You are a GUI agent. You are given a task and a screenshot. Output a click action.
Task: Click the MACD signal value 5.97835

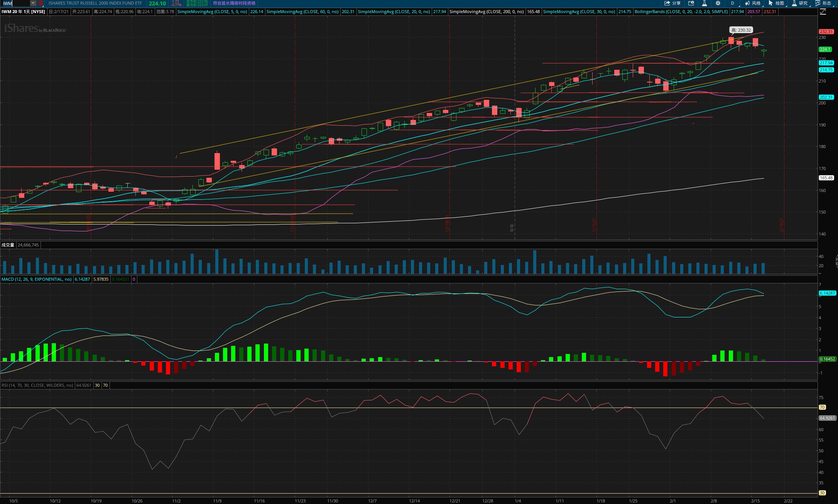click(101, 279)
